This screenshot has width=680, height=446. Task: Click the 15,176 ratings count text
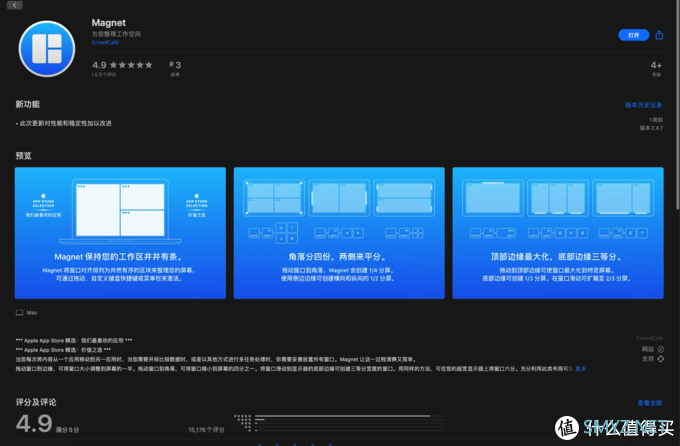pos(206,430)
